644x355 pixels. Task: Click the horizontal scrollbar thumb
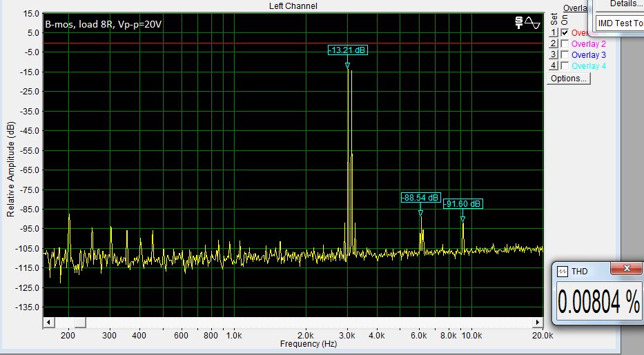click(x=80, y=322)
